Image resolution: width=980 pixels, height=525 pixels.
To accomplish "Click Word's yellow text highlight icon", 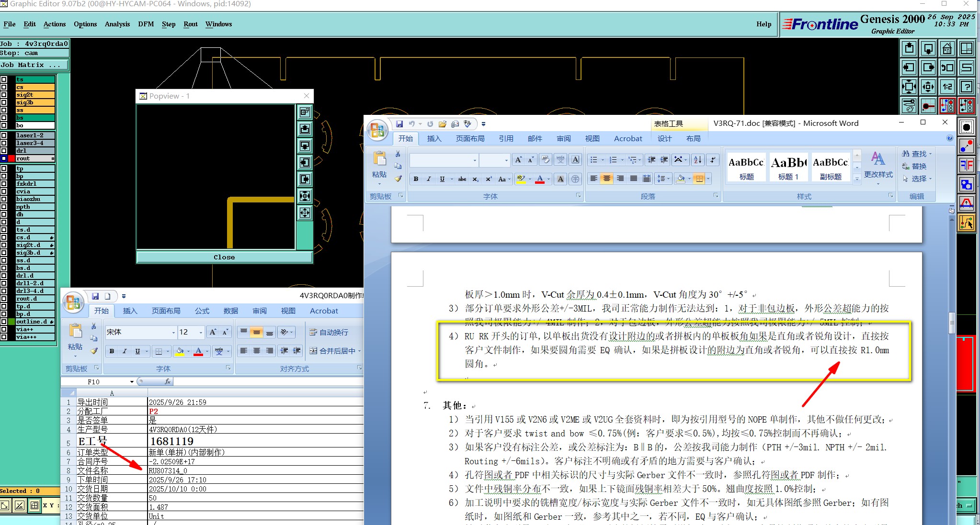I will pyautogui.click(x=521, y=179).
